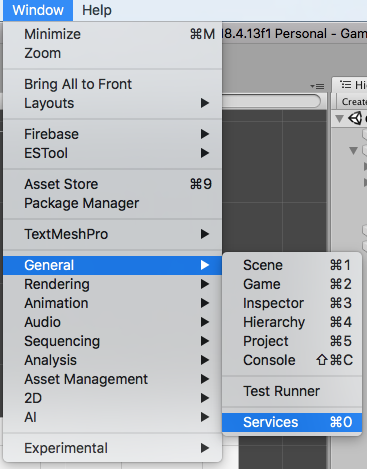
Task: Open the Console window
Action: [x=292, y=360]
